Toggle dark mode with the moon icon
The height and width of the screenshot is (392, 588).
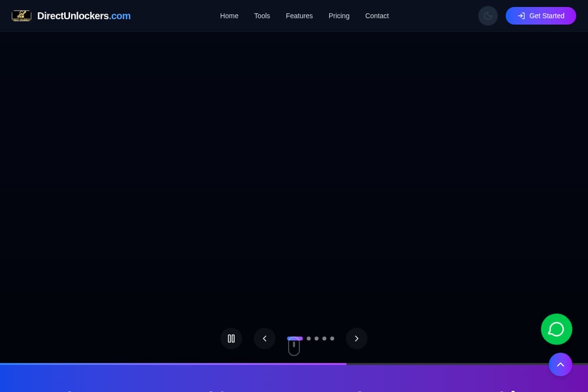(488, 16)
